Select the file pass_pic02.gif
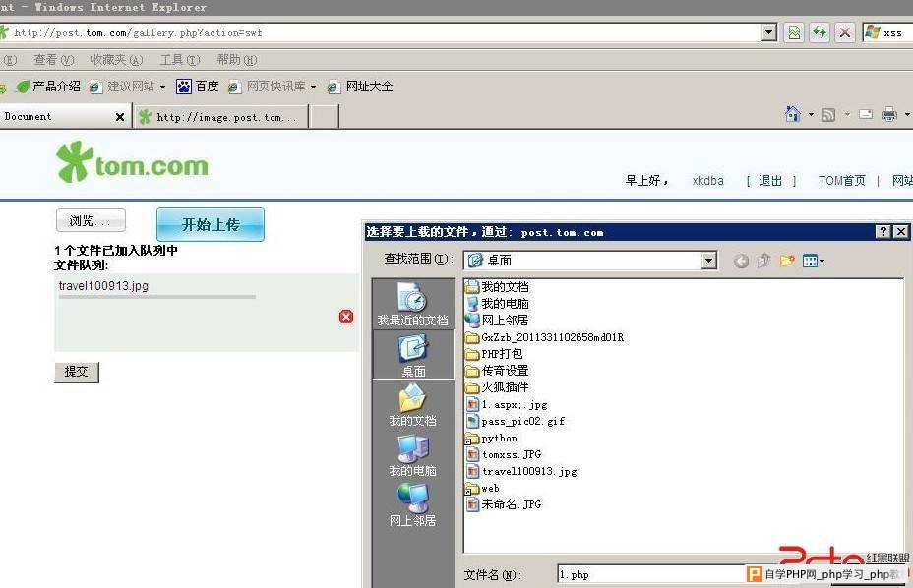 516,420
